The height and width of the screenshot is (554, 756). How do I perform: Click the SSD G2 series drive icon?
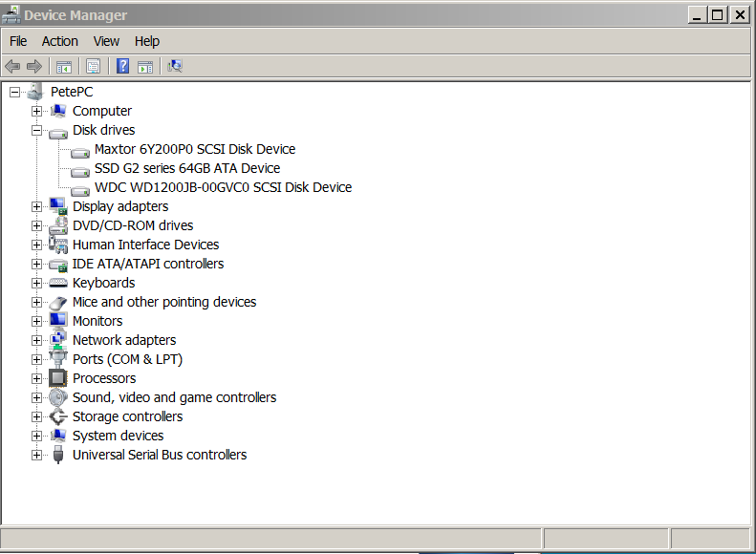tap(80, 171)
